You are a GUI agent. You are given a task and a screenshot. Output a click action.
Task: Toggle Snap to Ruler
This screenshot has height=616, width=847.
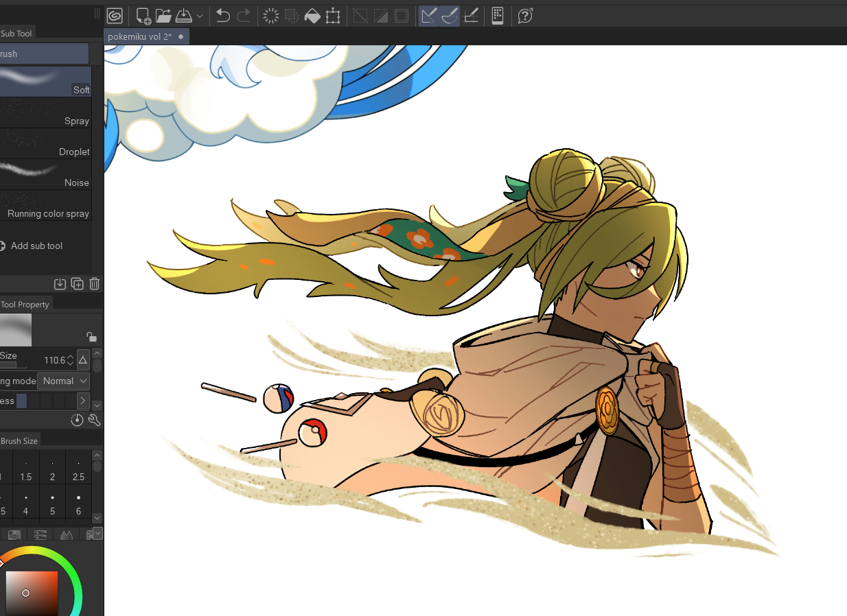coord(429,16)
